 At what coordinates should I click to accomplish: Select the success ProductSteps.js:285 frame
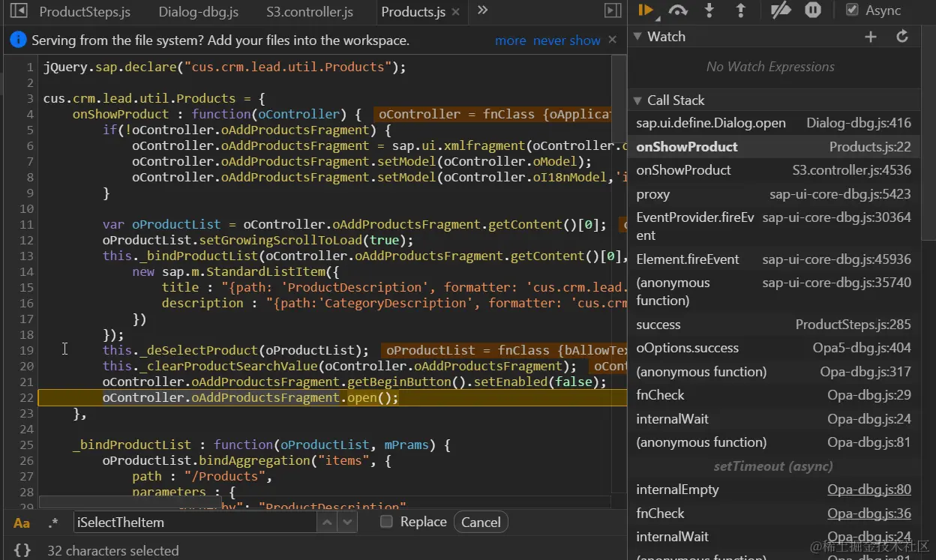(x=774, y=325)
